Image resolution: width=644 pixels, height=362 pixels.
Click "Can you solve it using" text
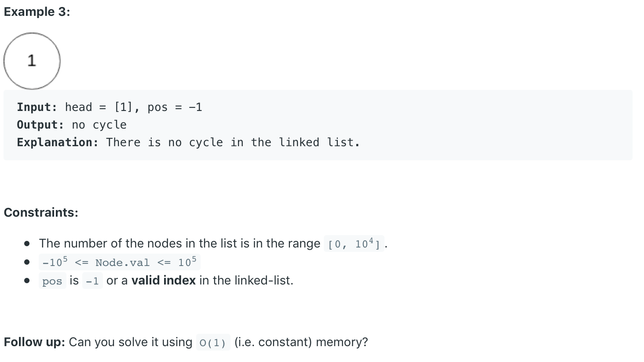coord(131,342)
